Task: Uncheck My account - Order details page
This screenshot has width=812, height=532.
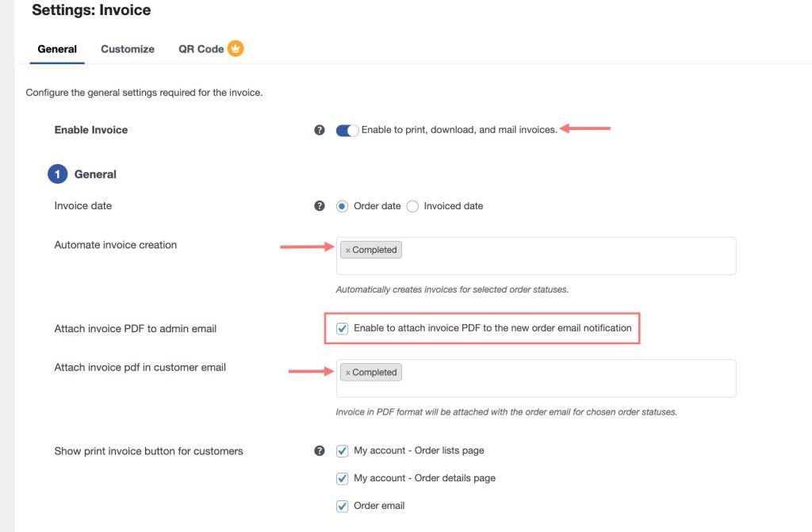Action: (x=342, y=477)
